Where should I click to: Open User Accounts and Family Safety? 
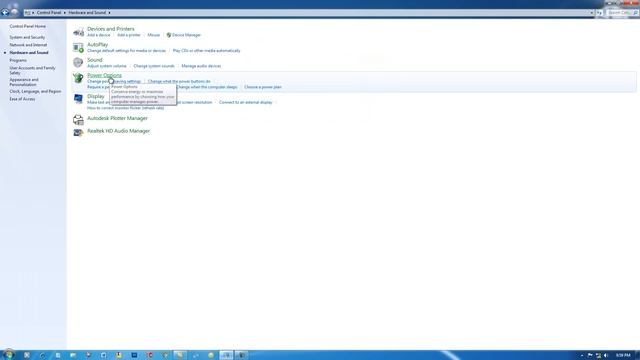pyautogui.click(x=32, y=70)
